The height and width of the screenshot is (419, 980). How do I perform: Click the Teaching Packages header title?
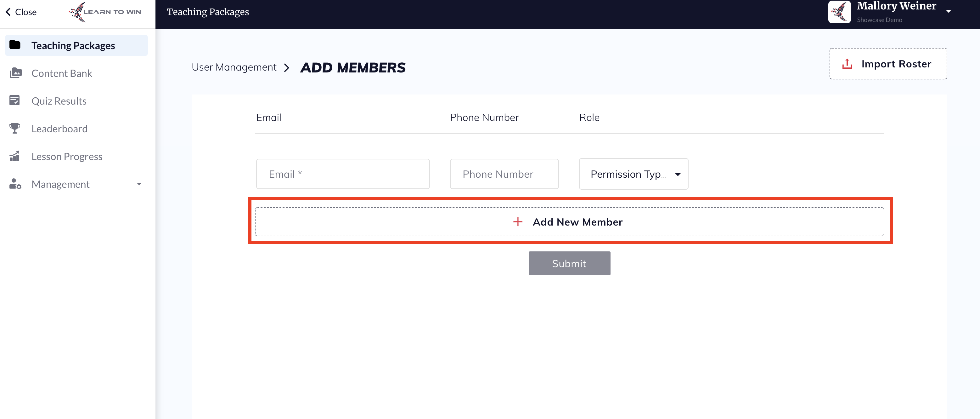[x=208, y=12]
